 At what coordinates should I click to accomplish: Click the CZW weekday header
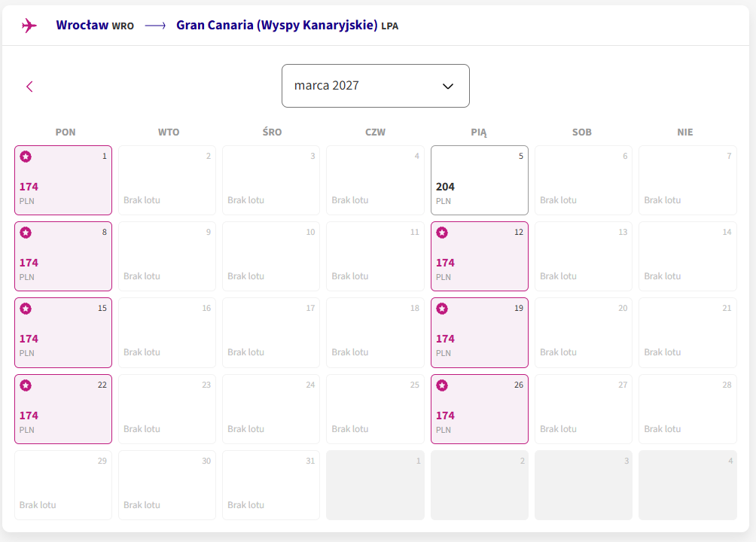[x=375, y=132]
